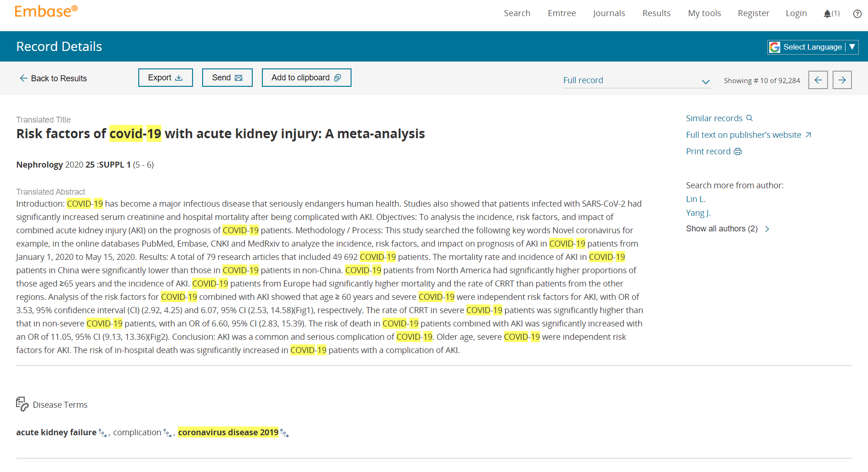Open the My tools menu
Screen dimensions: 868x472
pos(704,13)
